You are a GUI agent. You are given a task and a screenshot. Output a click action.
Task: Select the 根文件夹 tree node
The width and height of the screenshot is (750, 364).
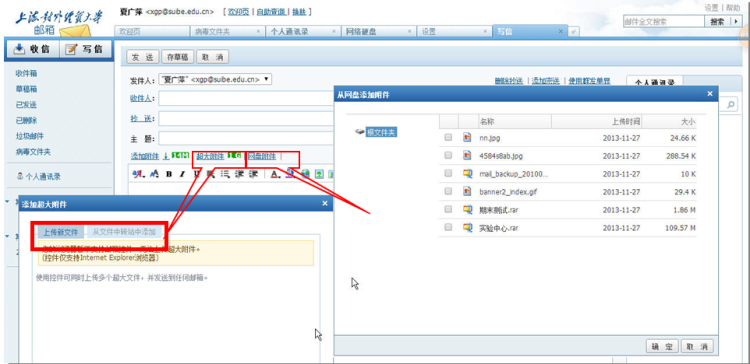(381, 132)
